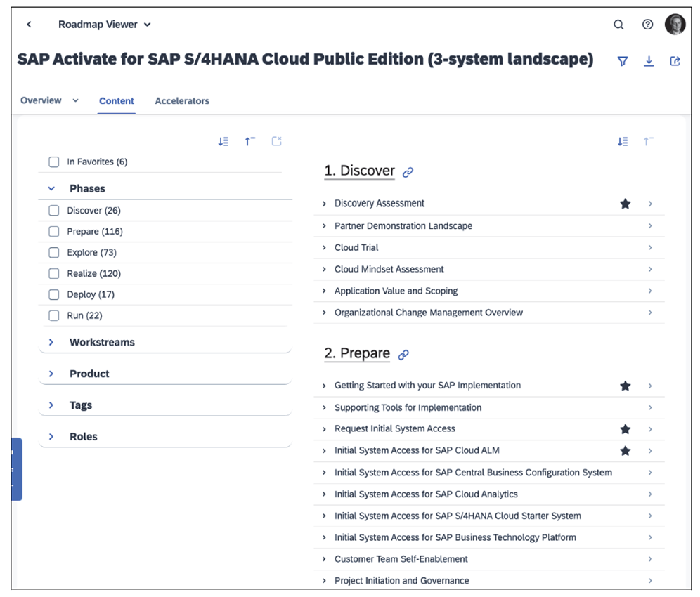Open the help question mark icon
The image size is (700, 597).
point(647,25)
